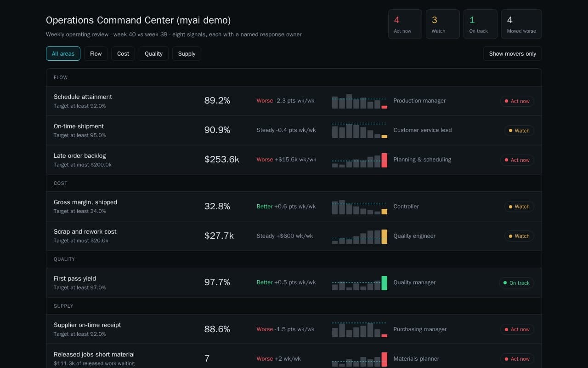This screenshot has height=368, width=588.
Task: Click the "Planning & scheduling" owner label
Action: [x=422, y=160]
